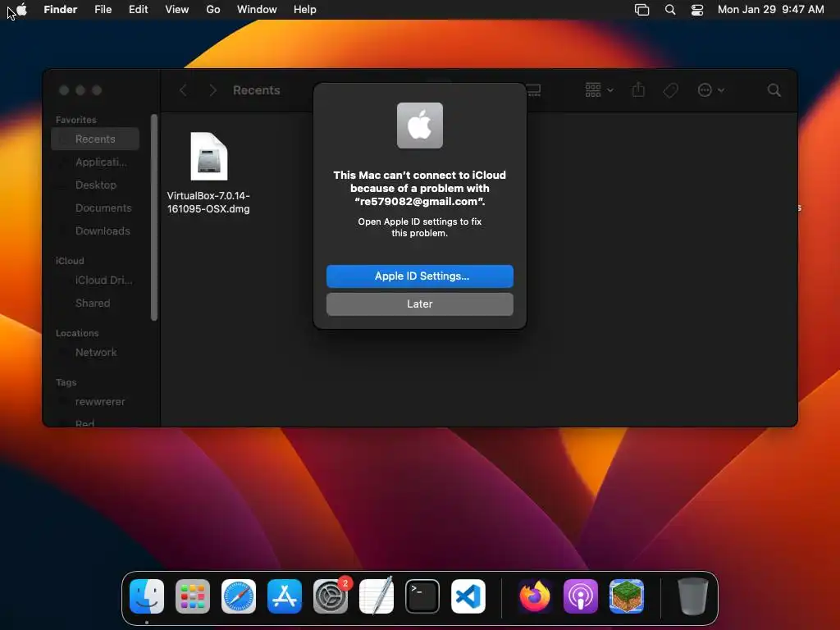
Task: Select Shared in Finder sidebar
Action: click(95, 304)
